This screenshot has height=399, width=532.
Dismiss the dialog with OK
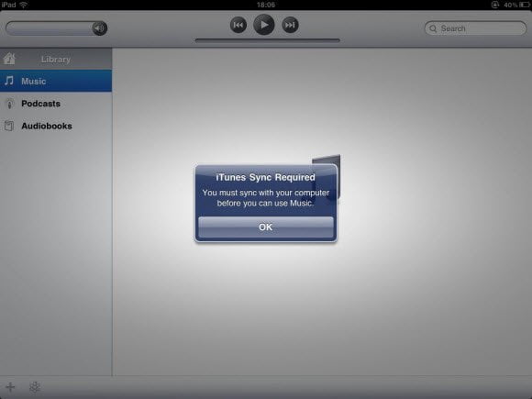266,227
